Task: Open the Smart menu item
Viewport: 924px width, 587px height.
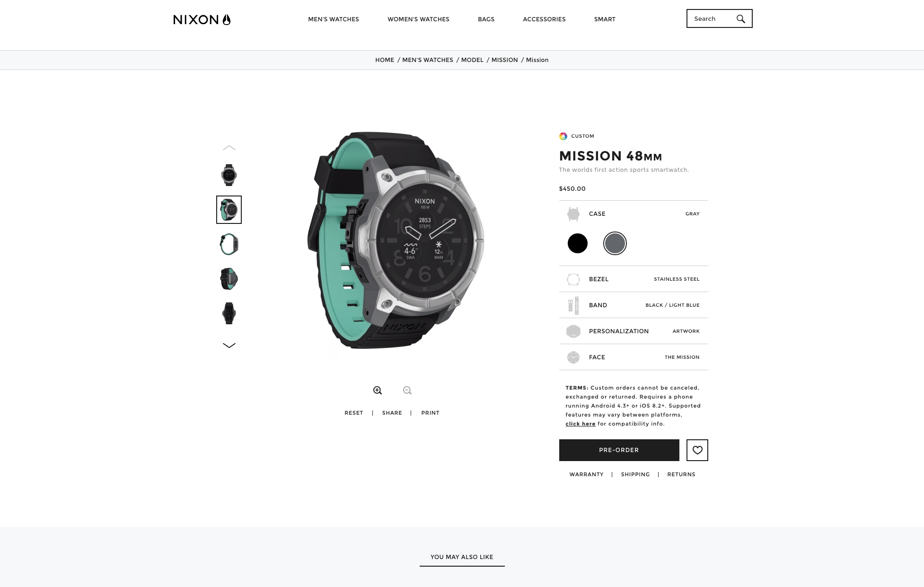Action: click(x=605, y=19)
